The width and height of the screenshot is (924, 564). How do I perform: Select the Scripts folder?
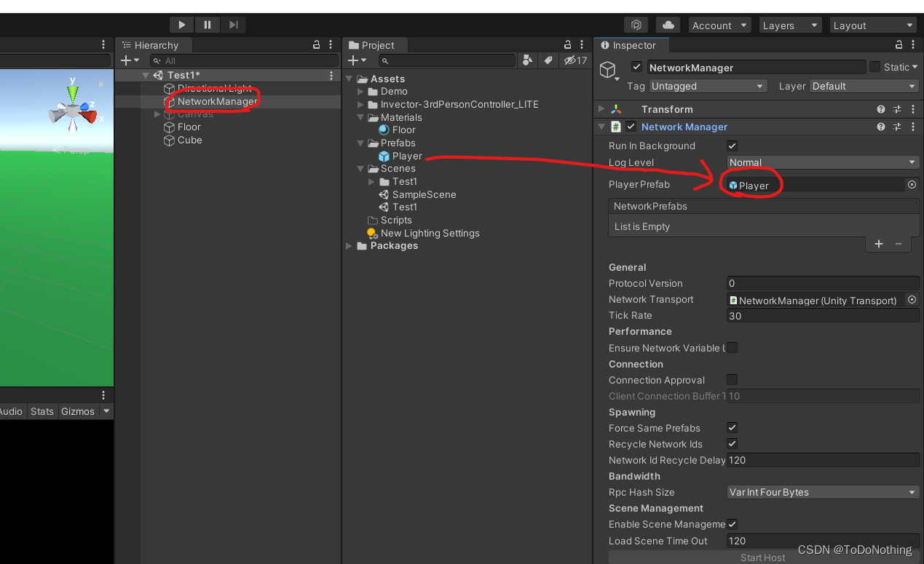coord(390,220)
